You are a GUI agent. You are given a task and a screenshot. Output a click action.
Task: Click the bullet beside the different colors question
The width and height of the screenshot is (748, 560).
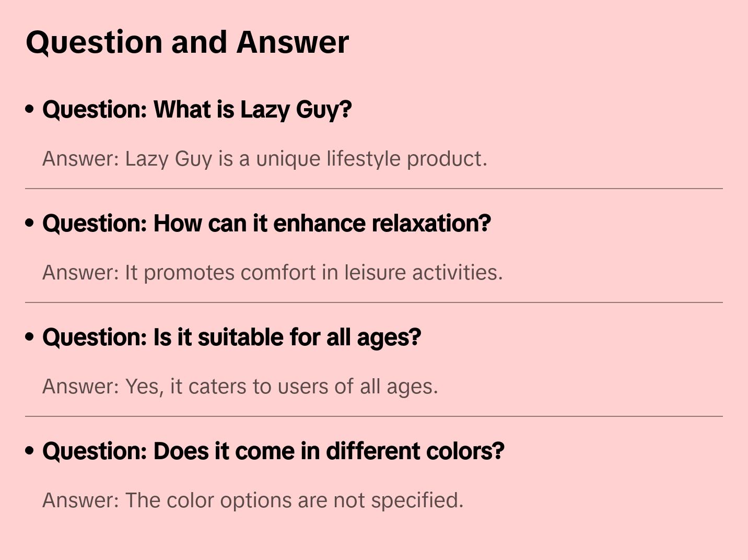tap(30, 451)
